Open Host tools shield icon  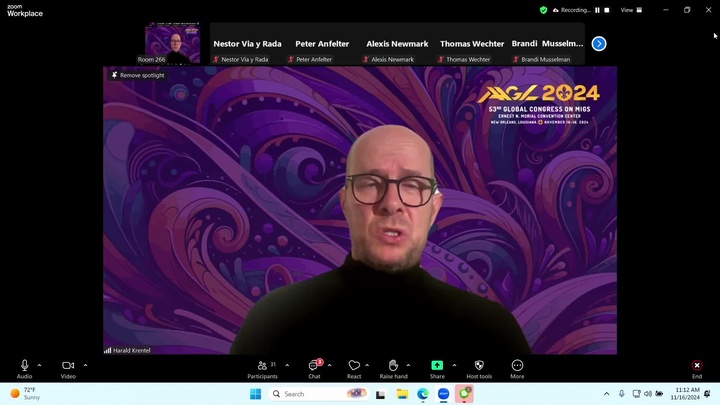479,366
